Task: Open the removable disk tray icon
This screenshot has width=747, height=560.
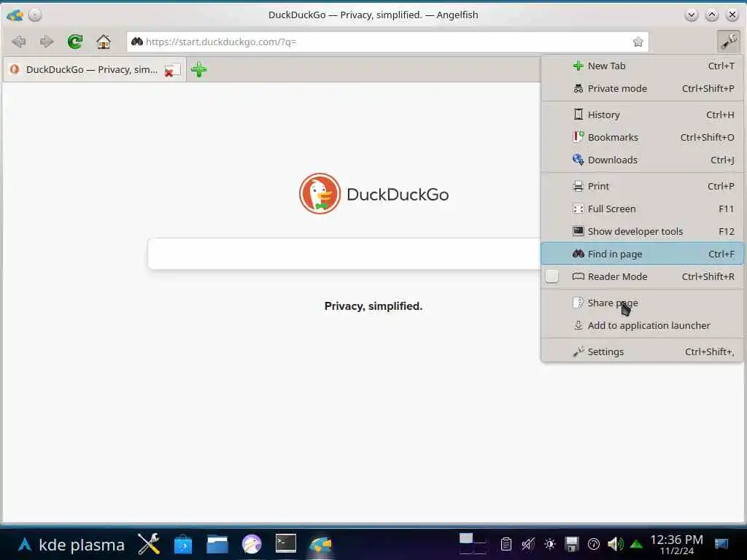Action: pos(572,544)
